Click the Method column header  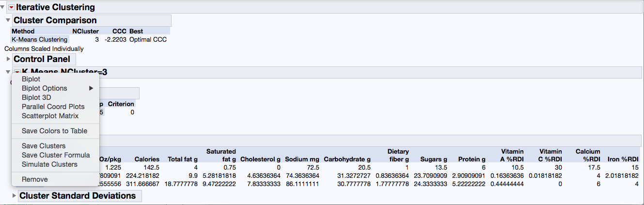pyautogui.click(x=23, y=31)
